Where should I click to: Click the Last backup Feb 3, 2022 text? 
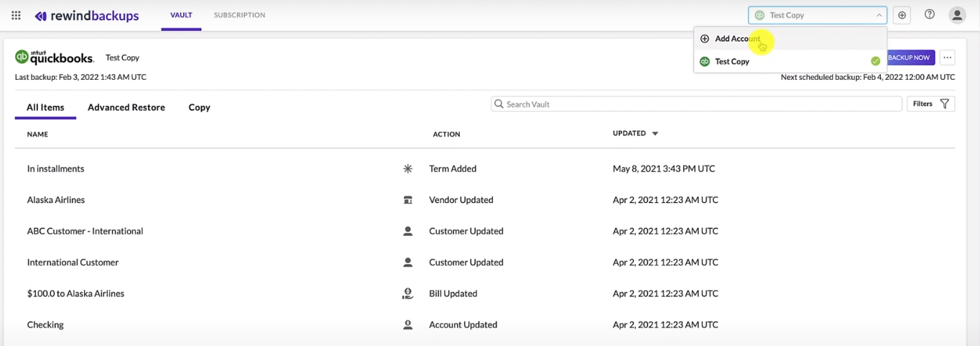80,77
